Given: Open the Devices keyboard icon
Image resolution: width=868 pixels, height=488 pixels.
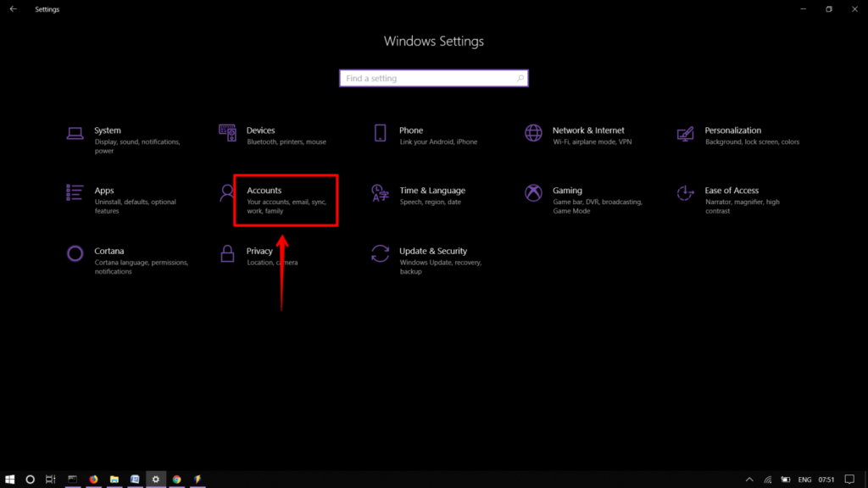Looking at the screenshot, I should pyautogui.click(x=227, y=133).
